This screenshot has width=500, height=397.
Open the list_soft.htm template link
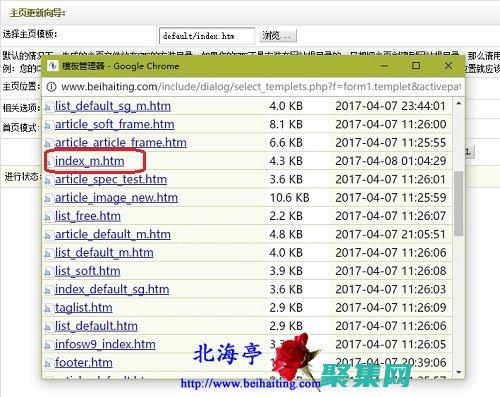pos(88,271)
